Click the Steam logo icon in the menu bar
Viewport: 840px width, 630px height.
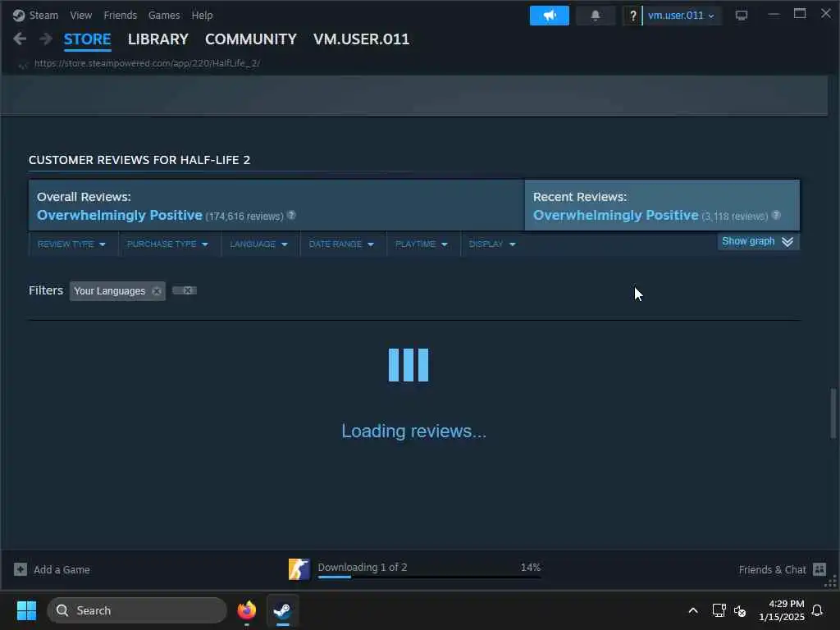(x=19, y=15)
